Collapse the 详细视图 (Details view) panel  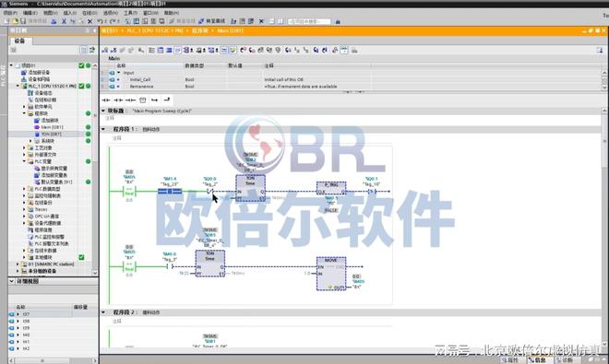(12, 281)
